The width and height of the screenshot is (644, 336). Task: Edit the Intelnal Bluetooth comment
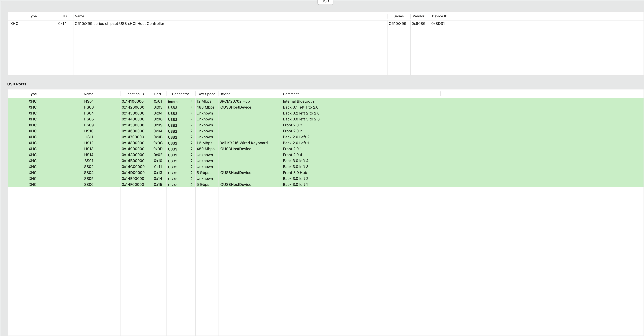click(x=298, y=101)
